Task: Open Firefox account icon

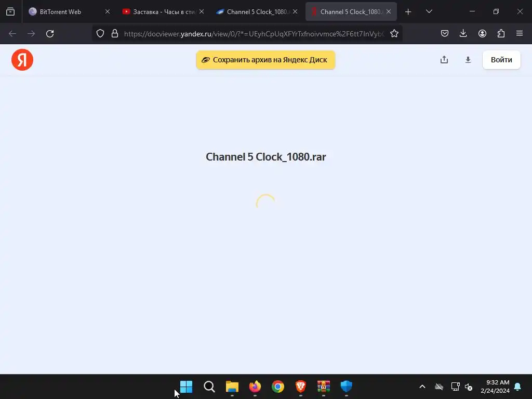Action: (482, 33)
